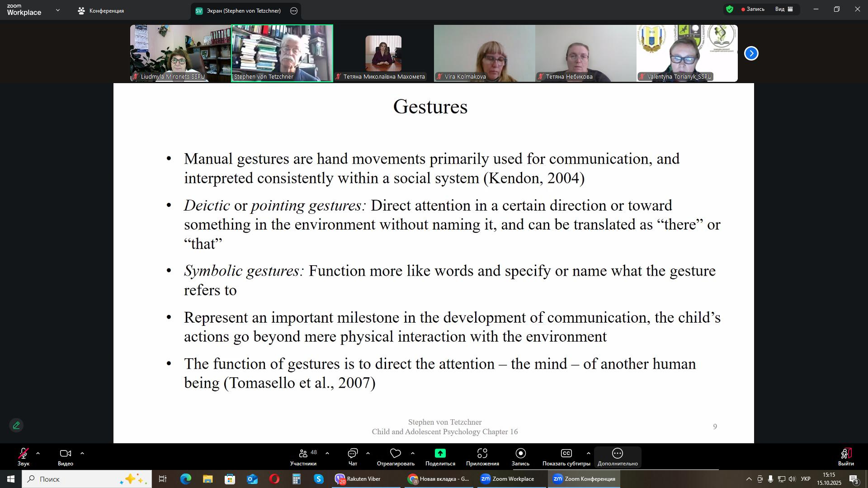Screen dimensions: 868x488
Task: Open the Participants list icon
Action: pos(303,453)
